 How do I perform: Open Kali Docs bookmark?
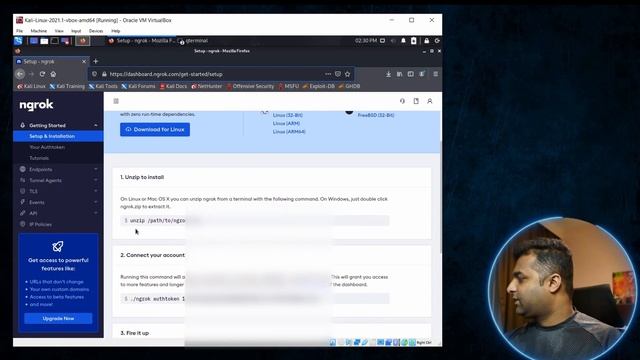coord(173,87)
